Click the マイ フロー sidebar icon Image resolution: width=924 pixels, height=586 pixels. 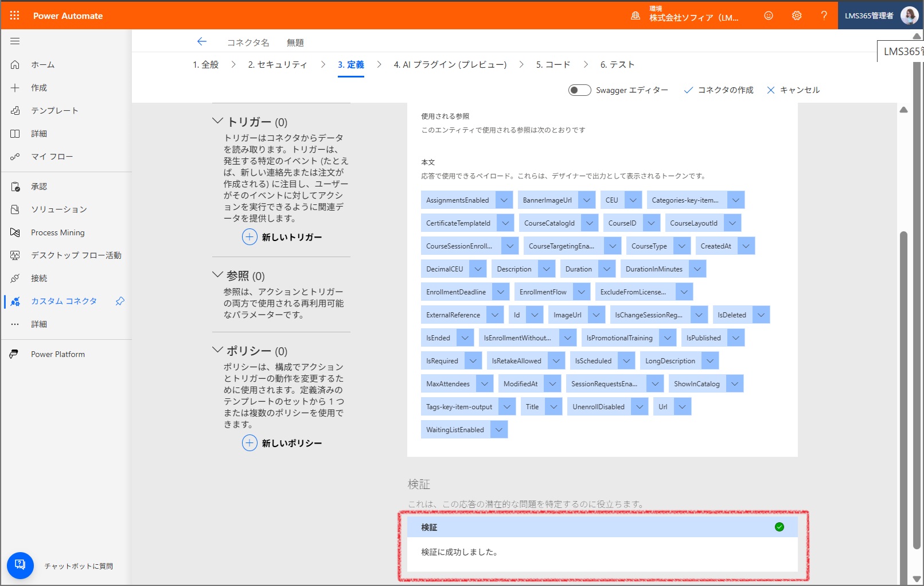point(15,157)
